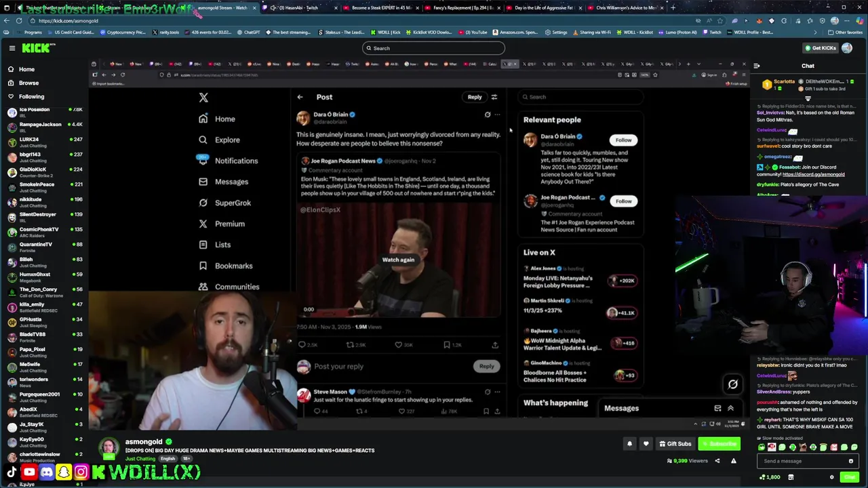Open Browse in Kick sidebar
This screenshot has width=868, height=488.
[x=28, y=83]
